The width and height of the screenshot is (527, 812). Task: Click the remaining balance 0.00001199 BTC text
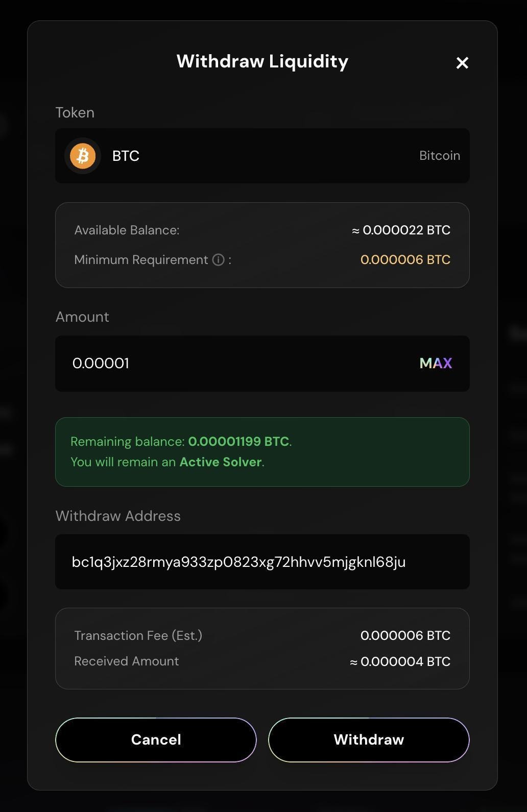[238, 441]
